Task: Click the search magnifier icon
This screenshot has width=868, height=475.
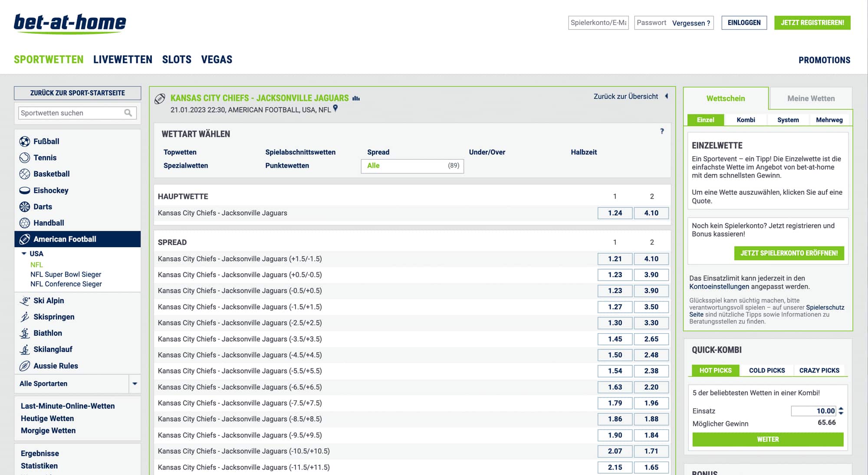Action: tap(128, 113)
